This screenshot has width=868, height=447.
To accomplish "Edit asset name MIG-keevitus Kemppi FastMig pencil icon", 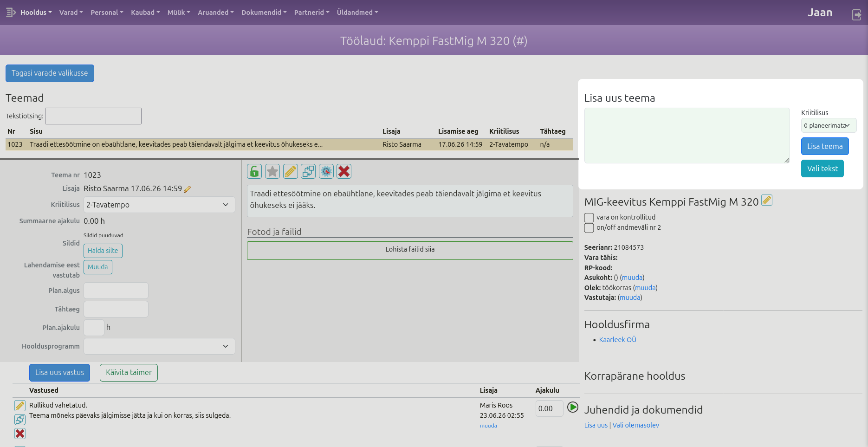I will point(767,200).
